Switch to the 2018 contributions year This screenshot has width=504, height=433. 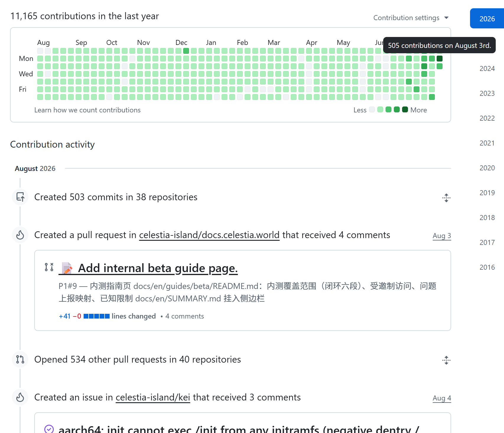(x=487, y=218)
